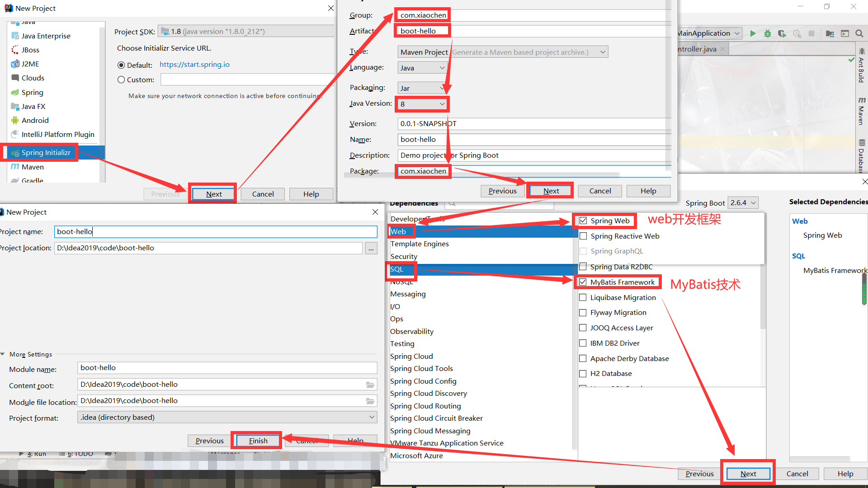Open the Database tool window tab
Screen dimensions: 868x488
862,156
